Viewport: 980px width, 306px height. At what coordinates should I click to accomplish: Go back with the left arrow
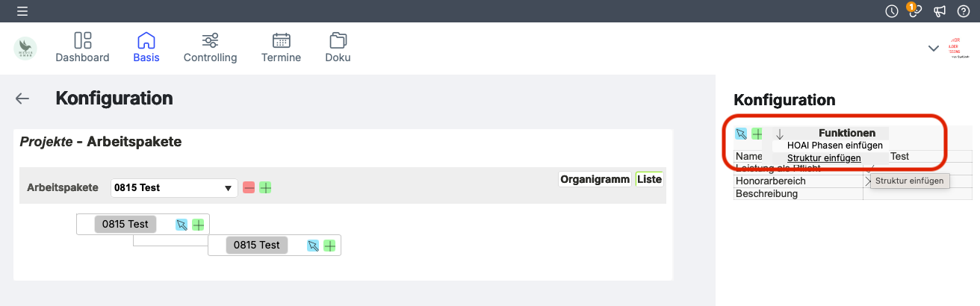[22, 99]
